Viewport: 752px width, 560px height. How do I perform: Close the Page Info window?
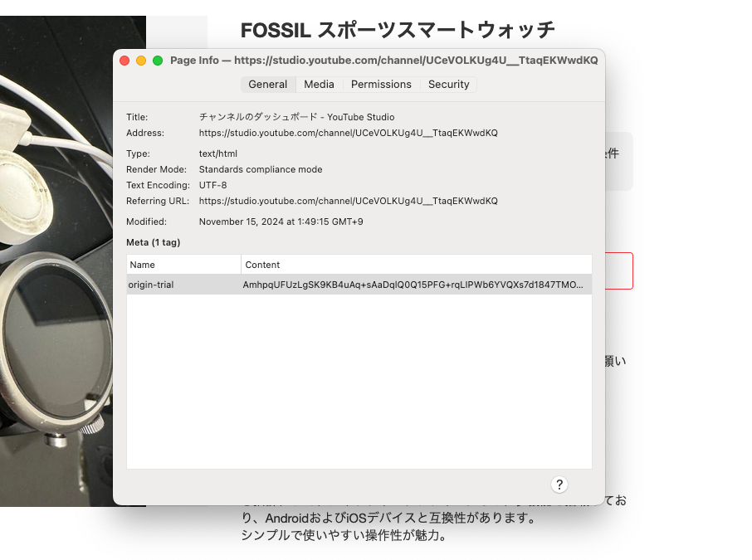tap(125, 61)
